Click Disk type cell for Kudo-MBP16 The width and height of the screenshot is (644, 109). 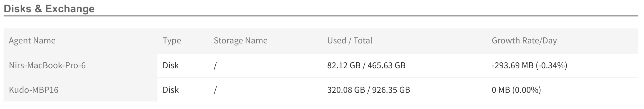click(171, 90)
